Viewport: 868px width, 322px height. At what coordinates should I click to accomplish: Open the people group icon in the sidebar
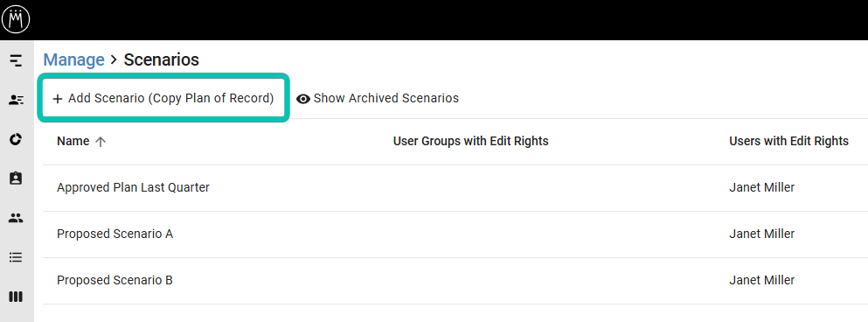click(x=16, y=218)
